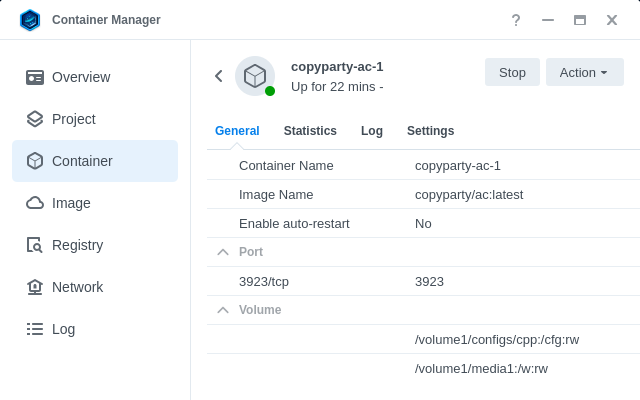Select the Log tab of the container
This screenshot has width=640, height=400.
point(372,131)
